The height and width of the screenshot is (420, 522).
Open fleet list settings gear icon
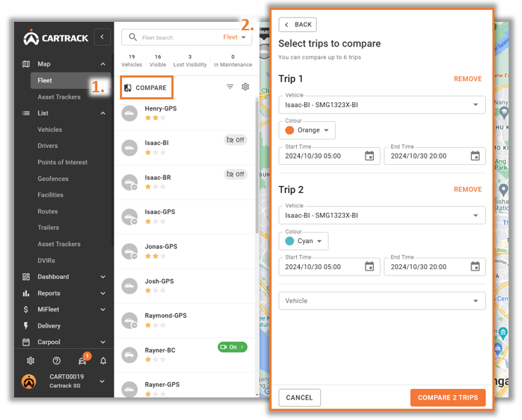coord(245,87)
